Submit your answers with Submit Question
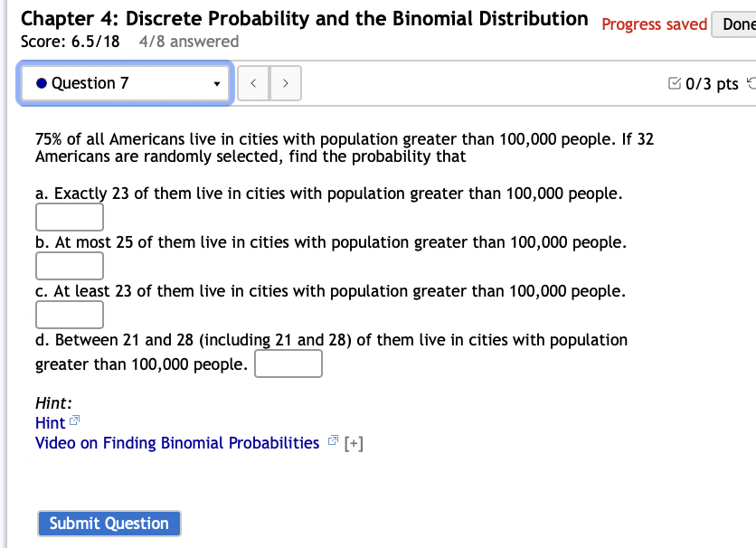Viewport: 756px width, 548px height. click(109, 523)
